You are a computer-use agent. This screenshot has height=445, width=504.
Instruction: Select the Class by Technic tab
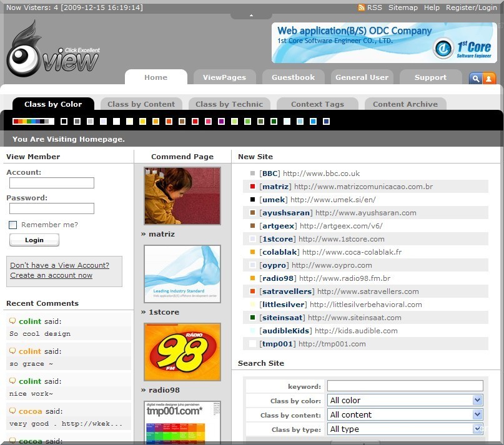(x=229, y=104)
